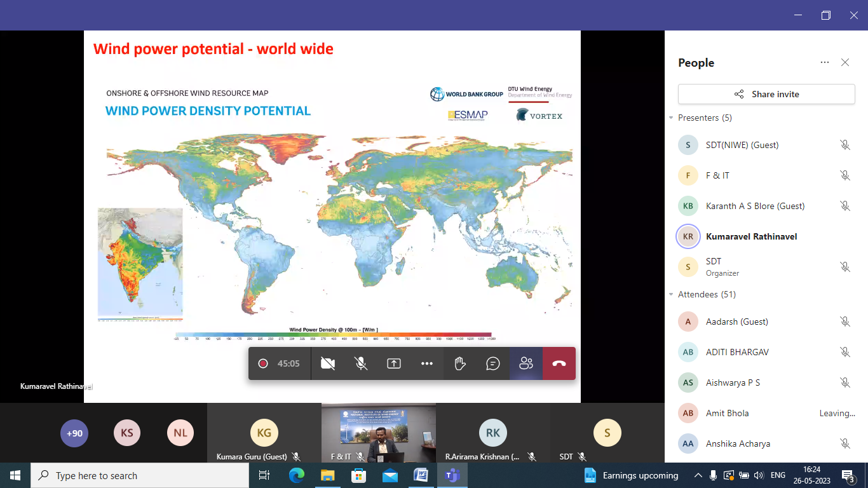Viewport: 868px width, 488px height.
Task: Click the Share invite button
Action: [x=766, y=94]
